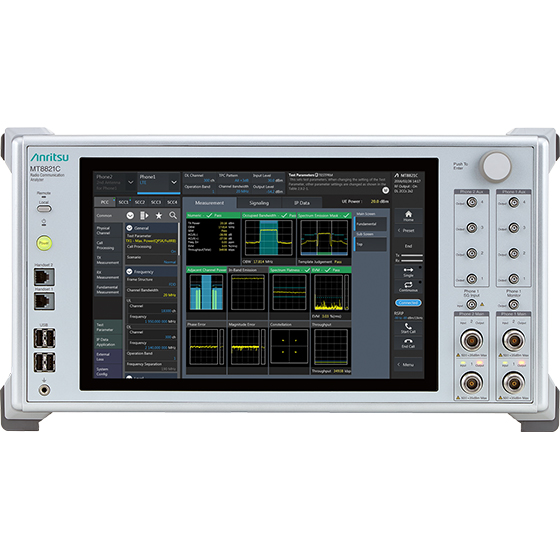Open the EVM graph
560x560 pixels.
coord(331,293)
